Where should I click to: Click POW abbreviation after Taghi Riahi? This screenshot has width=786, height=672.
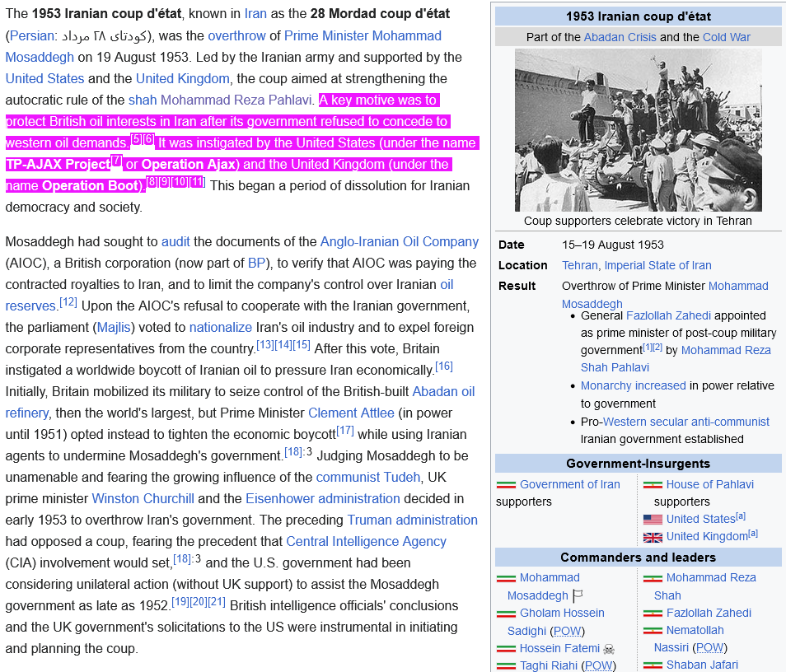coord(598,666)
